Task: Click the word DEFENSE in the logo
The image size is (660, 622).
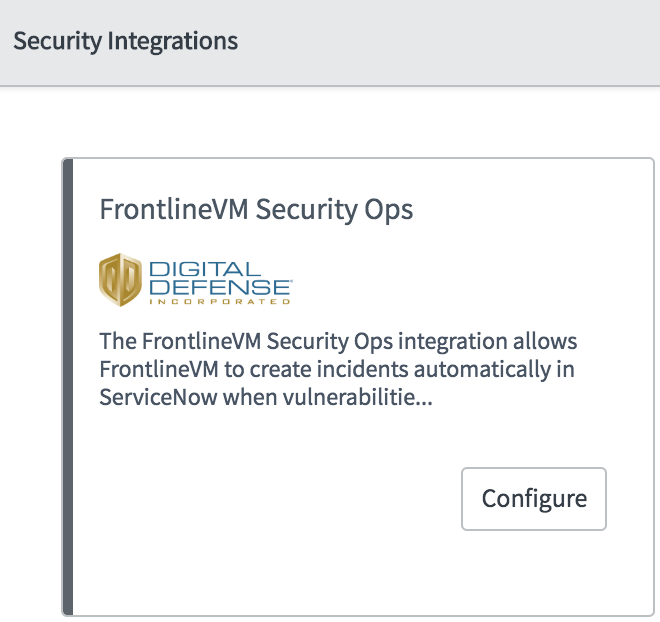Action: pos(219,285)
